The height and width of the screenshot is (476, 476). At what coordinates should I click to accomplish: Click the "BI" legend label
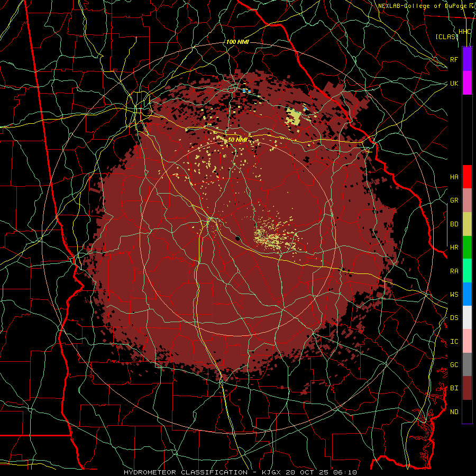pos(454,388)
